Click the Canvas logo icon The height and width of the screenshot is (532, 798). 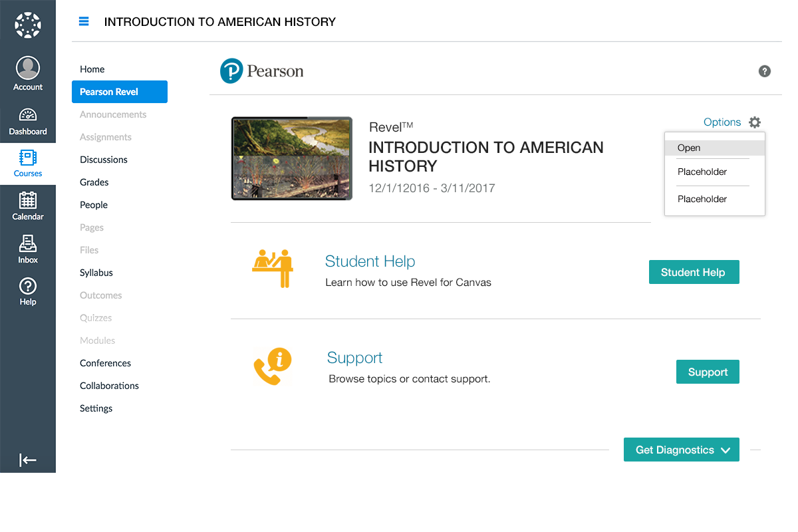tap(28, 25)
